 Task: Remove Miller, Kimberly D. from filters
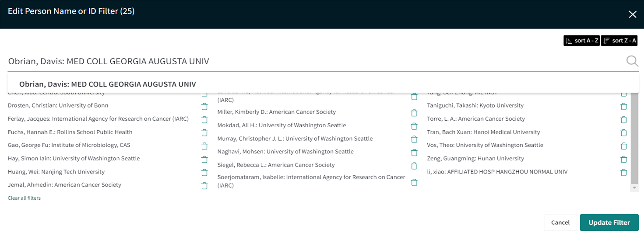pyautogui.click(x=414, y=113)
